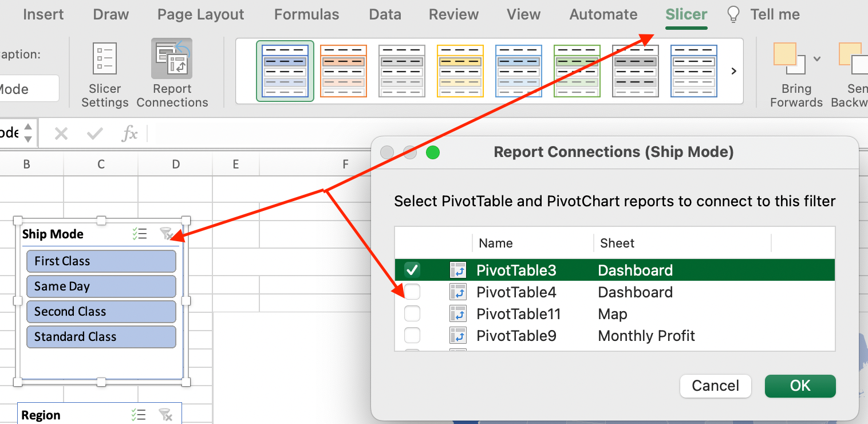
Task: Clear filter on Ship Mode slicer
Action: 165,234
